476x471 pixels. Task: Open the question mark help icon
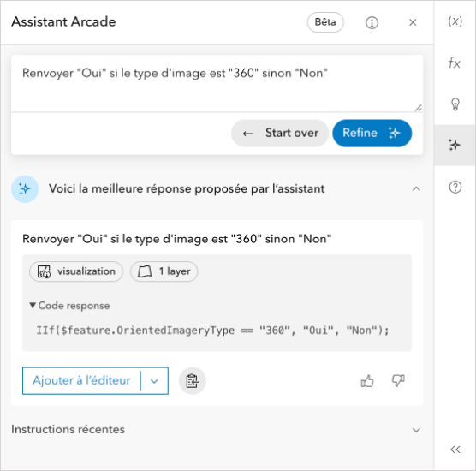tap(455, 187)
